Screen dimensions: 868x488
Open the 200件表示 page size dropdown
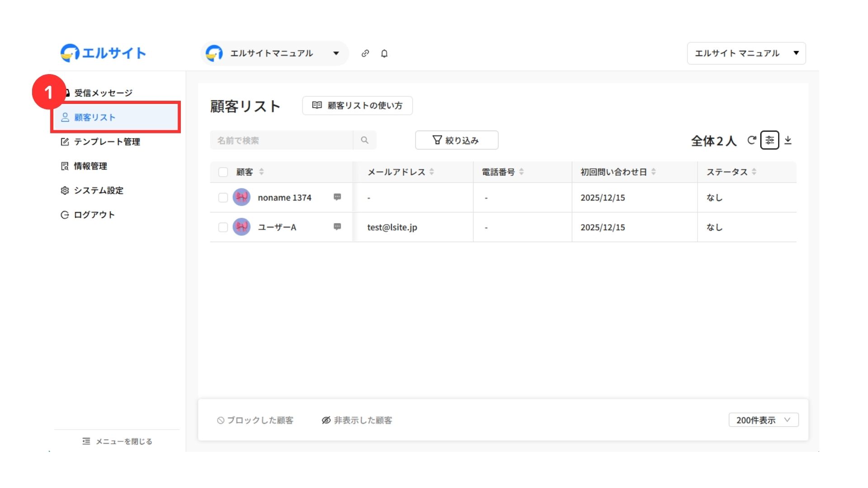coord(763,420)
